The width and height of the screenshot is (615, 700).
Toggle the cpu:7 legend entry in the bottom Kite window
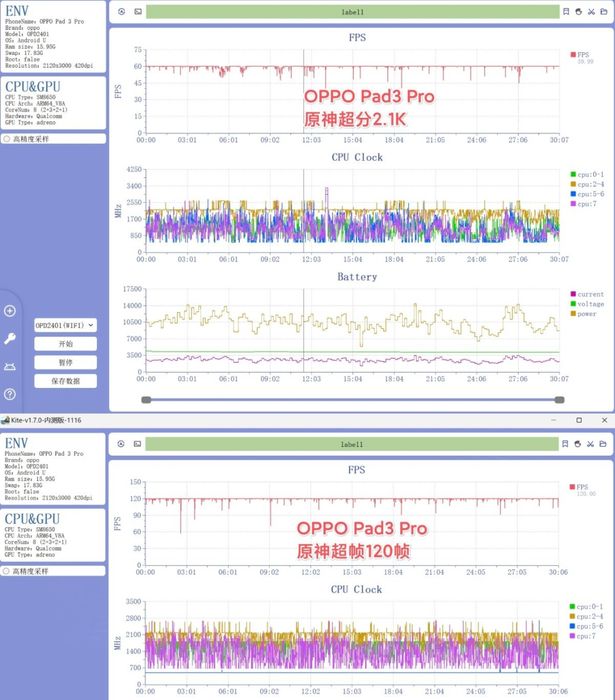click(x=582, y=636)
